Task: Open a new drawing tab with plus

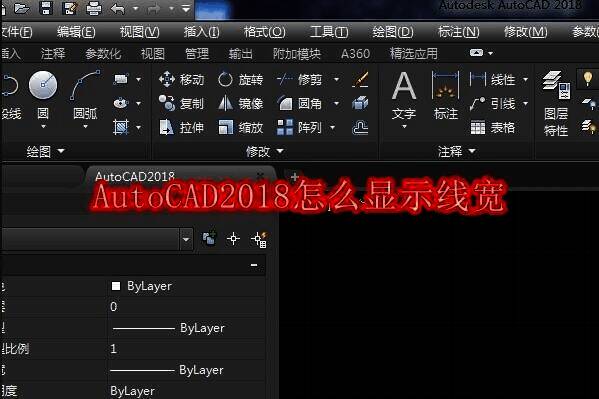Action: pos(295,177)
